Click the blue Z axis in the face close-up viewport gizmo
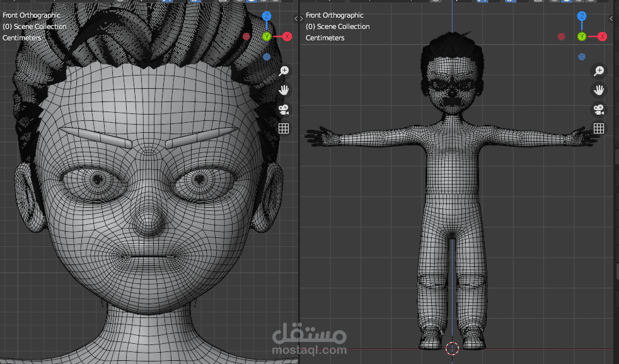This screenshot has width=619, height=364. click(267, 16)
